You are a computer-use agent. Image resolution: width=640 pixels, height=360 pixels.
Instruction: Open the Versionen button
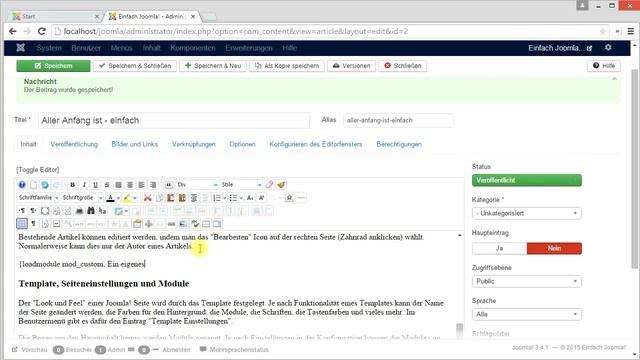tap(351, 66)
